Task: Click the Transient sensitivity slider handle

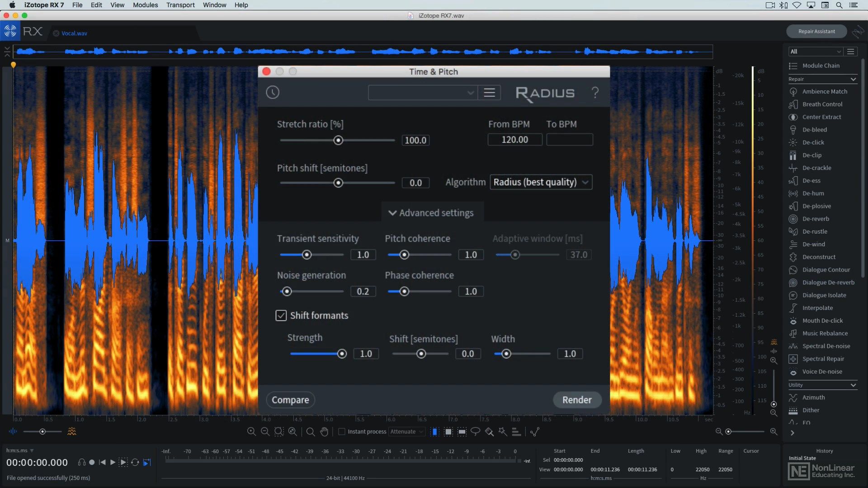Action: point(307,255)
